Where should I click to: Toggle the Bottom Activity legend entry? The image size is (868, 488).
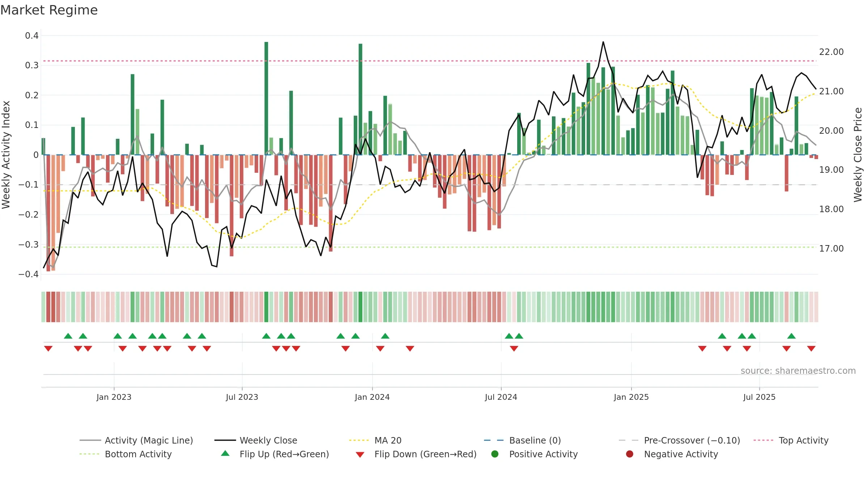coord(125,454)
